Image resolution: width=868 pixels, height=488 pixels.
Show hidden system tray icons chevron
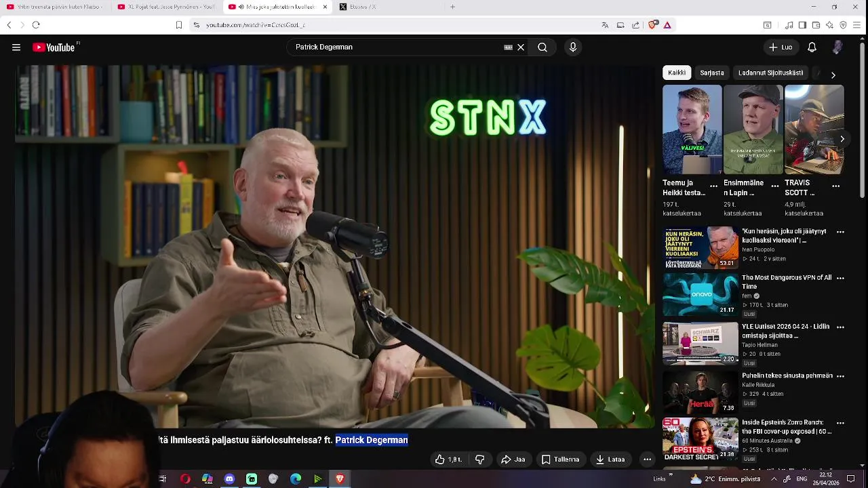click(x=774, y=479)
